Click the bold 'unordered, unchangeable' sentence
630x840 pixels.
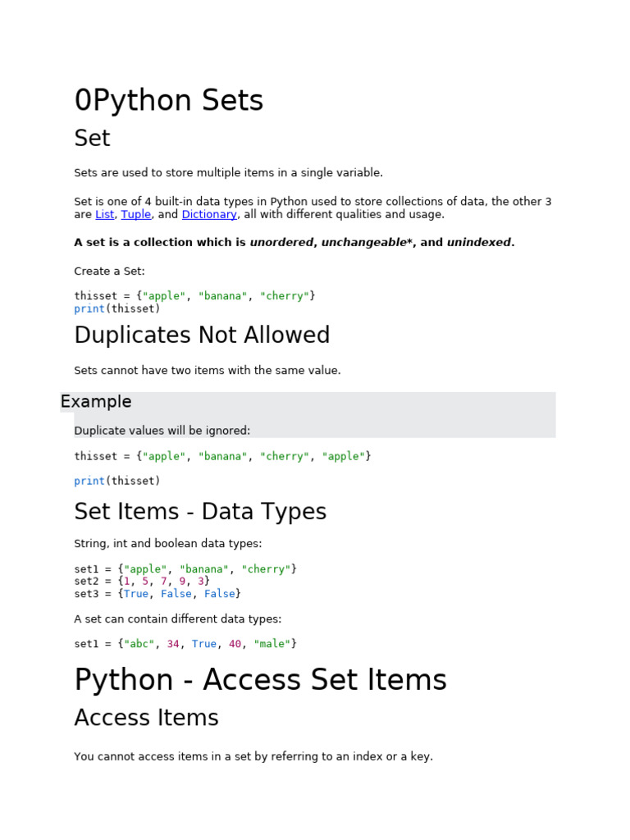tap(294, 243)
